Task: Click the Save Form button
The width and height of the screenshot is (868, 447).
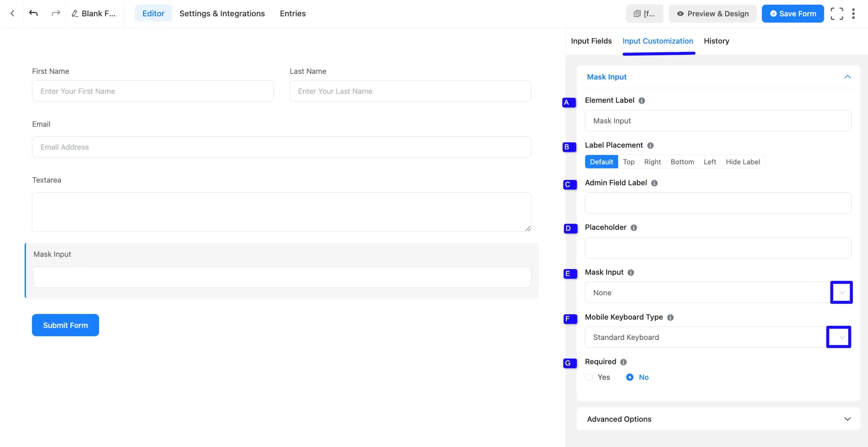Action: tap(792, 14)
